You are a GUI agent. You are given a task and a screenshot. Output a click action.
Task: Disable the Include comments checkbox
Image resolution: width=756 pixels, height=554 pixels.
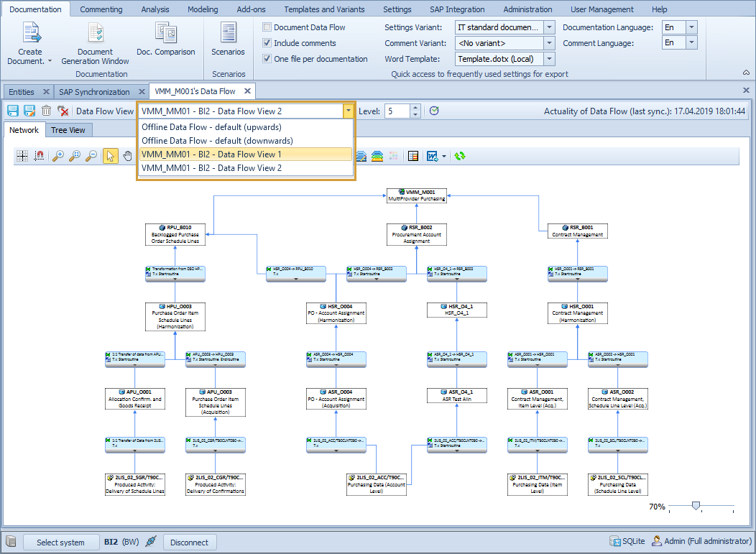(268, 42)
